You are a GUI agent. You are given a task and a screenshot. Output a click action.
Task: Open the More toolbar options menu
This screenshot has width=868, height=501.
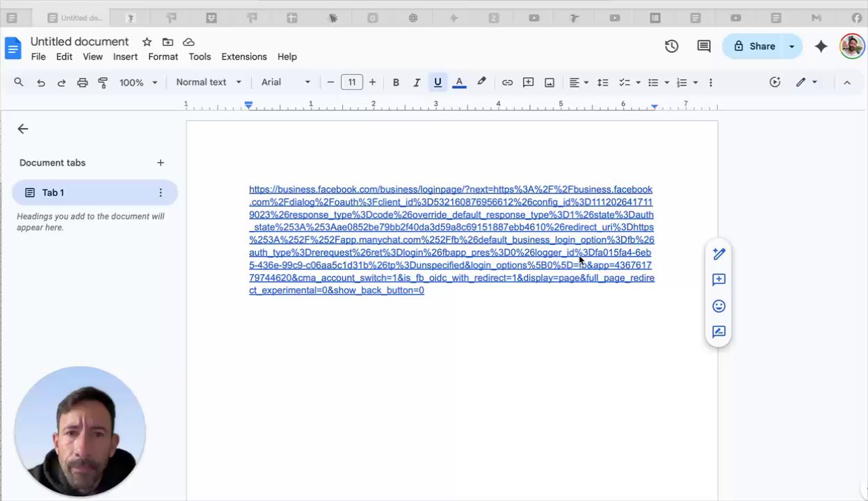pyautogui.click(x=710, y=82)
